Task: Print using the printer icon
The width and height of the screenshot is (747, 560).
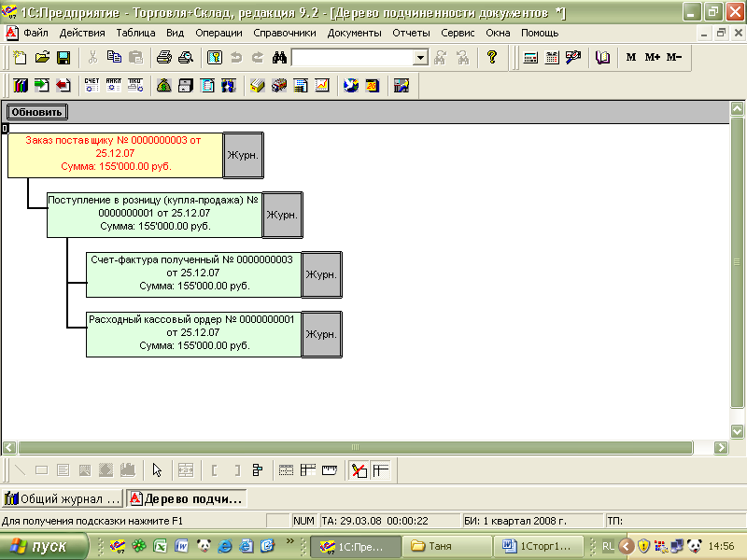Action: tap(164, 58)
